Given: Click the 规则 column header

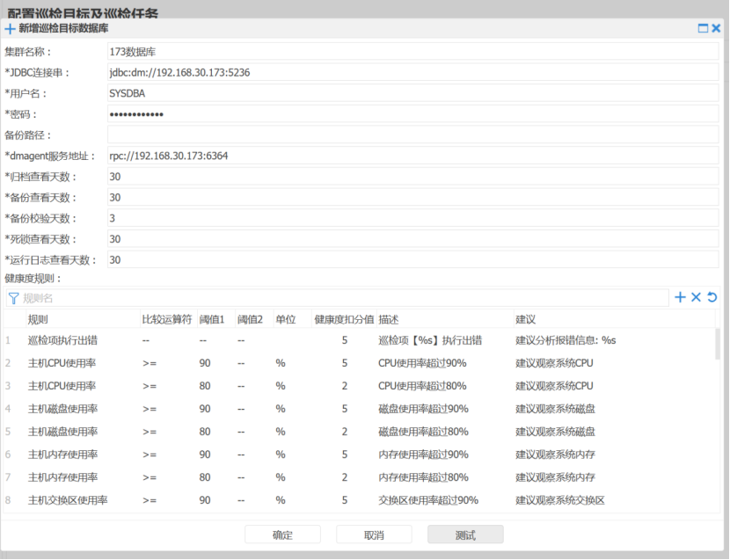Looking at the screenshot, I should [83, 319].
